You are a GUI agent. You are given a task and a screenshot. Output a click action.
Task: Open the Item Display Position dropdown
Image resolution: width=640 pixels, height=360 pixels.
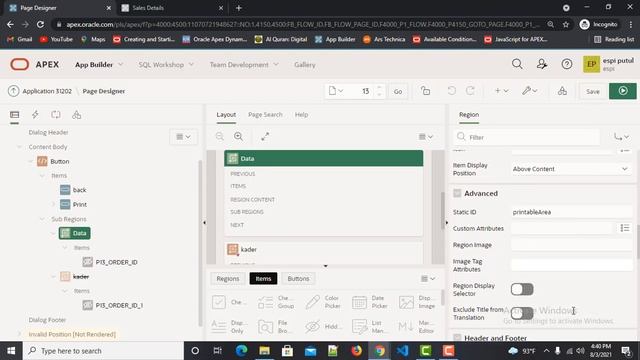tap(571, 169)
